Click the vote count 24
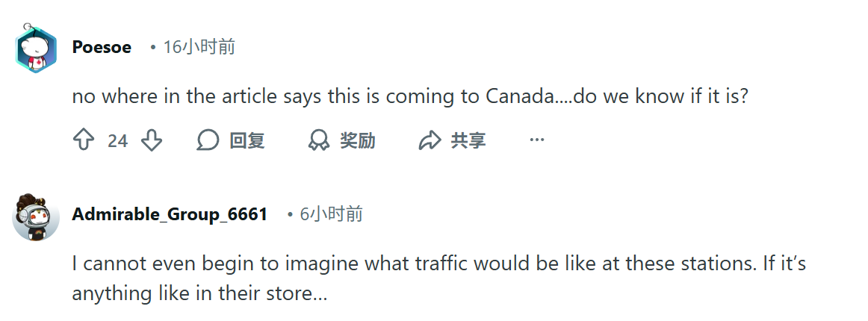 (117, 141)
